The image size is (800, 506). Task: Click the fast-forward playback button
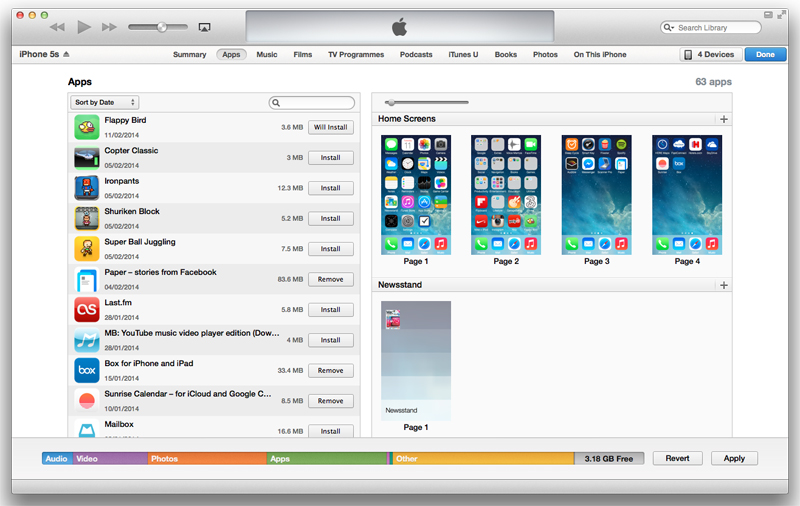tap(109, 27)
